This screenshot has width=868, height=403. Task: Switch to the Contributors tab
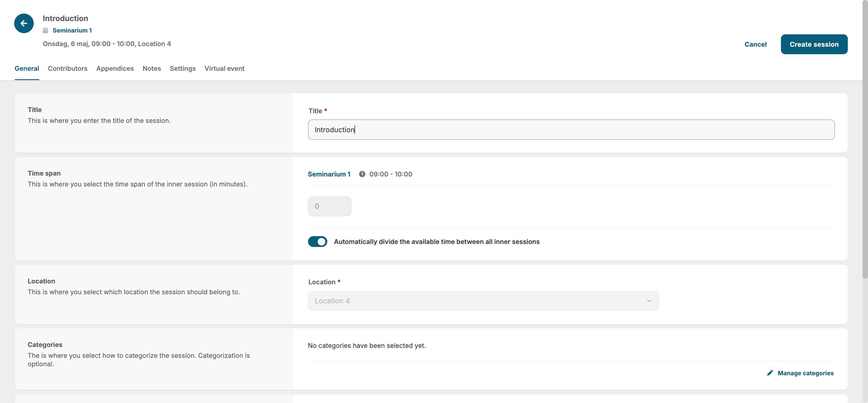(x=68, y=69)
